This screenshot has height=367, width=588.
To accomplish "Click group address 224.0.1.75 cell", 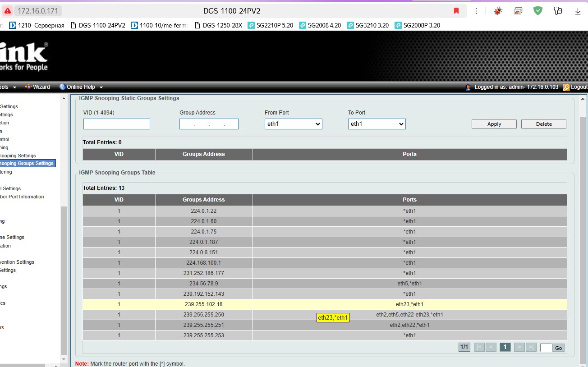I will tap(204, 232).
